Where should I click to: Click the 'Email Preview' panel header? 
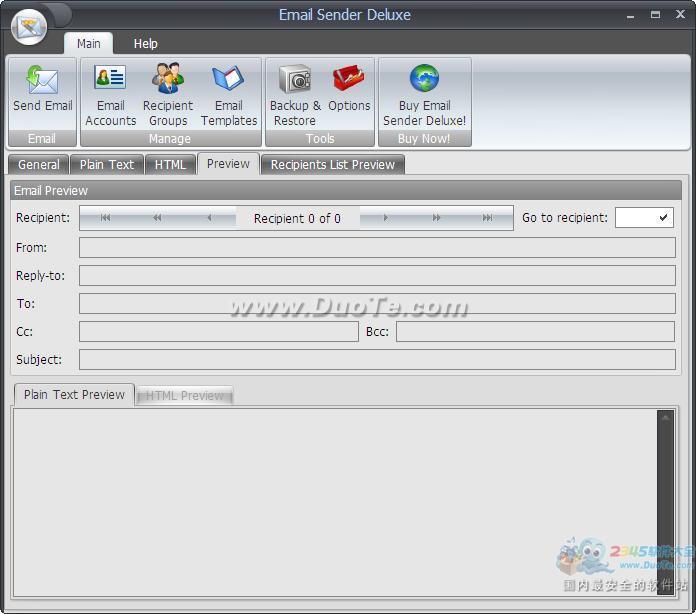click(346, 190)
